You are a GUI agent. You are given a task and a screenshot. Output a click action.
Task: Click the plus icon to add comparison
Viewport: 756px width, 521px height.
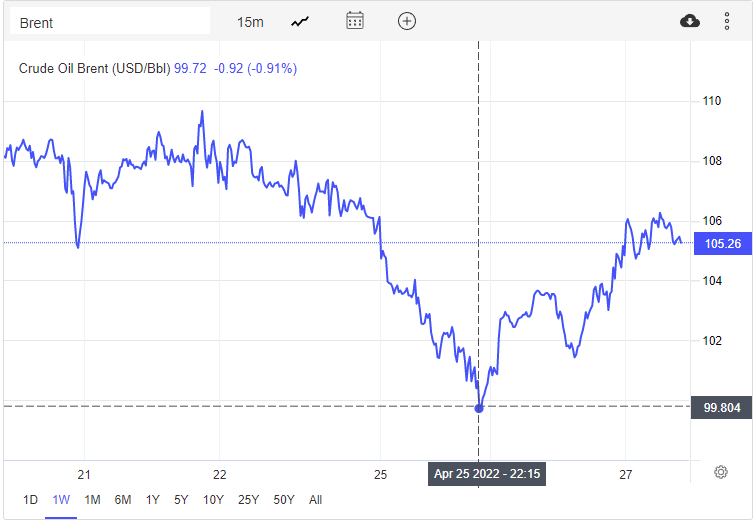pyautogui.click(x=407, y=21)
